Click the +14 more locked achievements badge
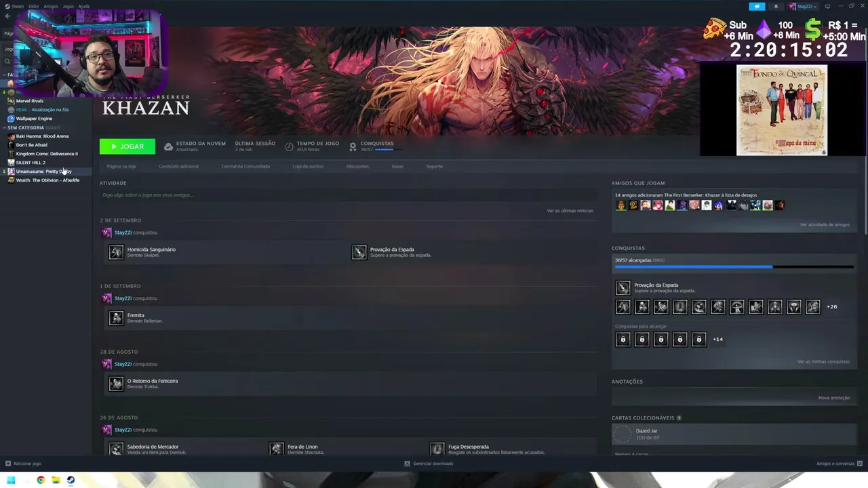The height and width of the screenshot is (488, 868). [717, 340]
